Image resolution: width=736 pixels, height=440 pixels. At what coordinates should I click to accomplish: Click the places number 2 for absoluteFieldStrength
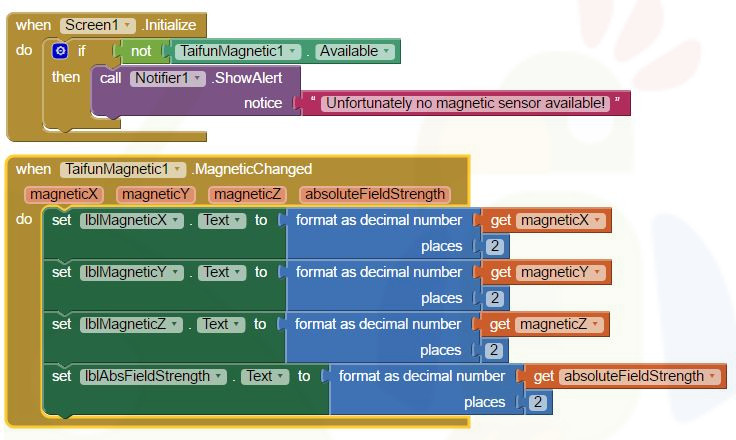[538, 402]
